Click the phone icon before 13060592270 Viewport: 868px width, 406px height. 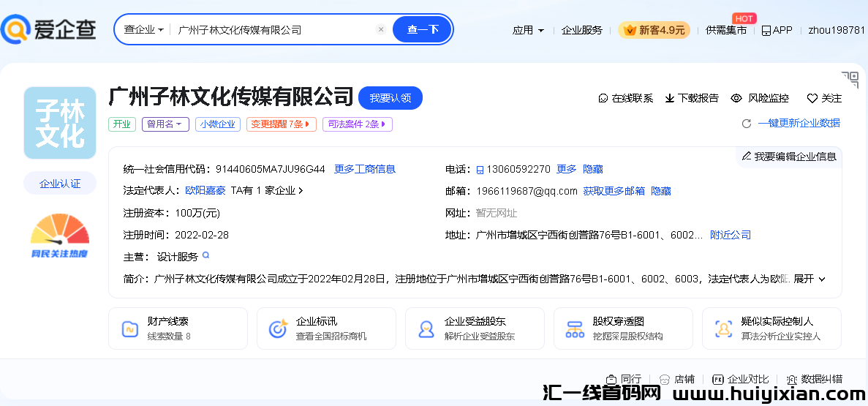480,170
